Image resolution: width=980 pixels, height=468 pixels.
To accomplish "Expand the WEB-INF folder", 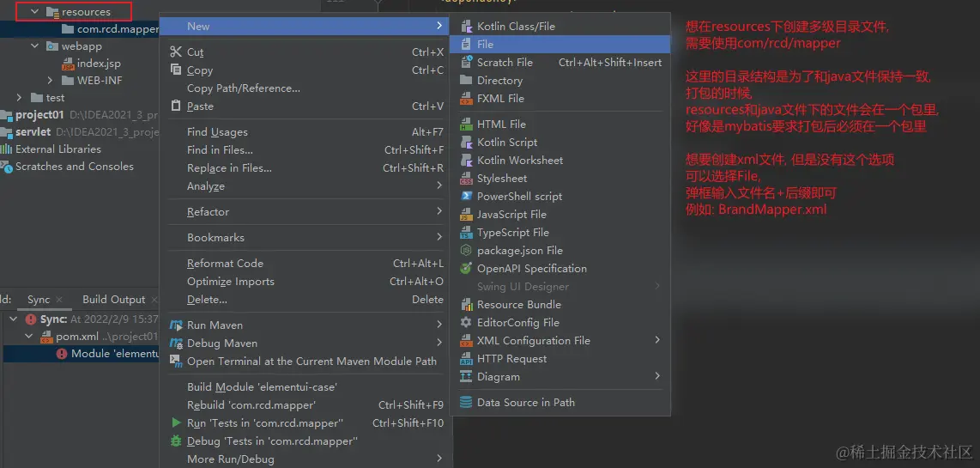I will pyautogui.click(x=50, y=80).
